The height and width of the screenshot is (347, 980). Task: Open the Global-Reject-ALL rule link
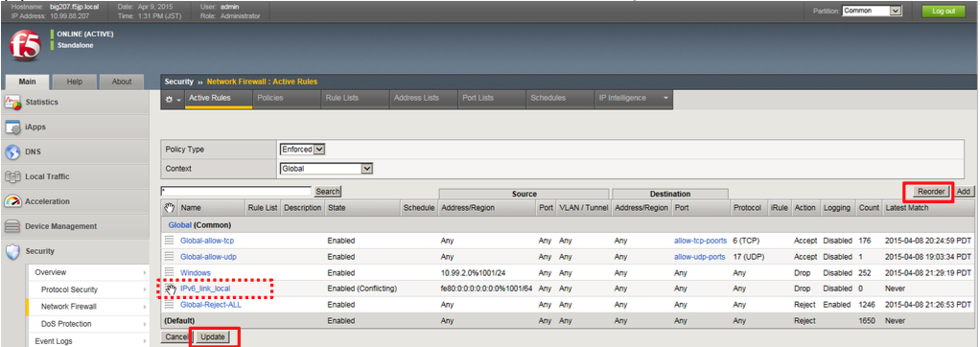[x=211, y=305]
